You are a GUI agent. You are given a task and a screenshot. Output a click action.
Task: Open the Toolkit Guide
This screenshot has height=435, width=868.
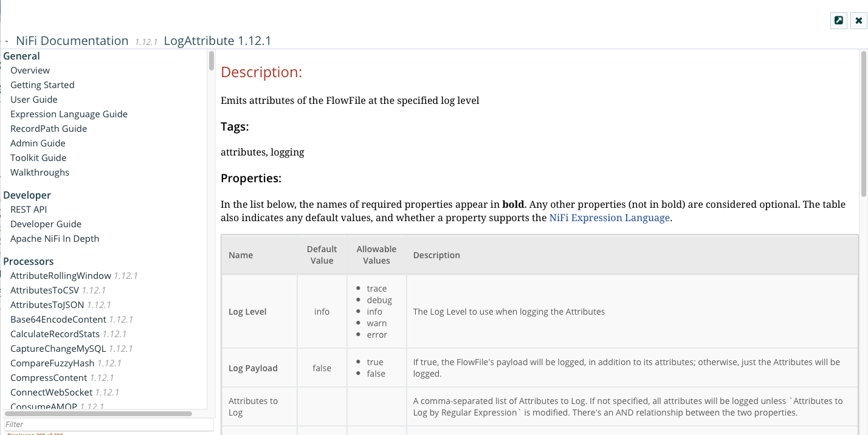(x=38, y=158)
